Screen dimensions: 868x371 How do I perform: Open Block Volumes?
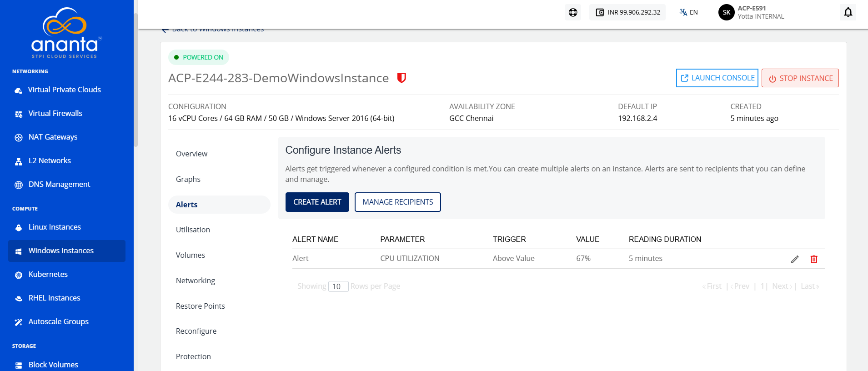coord(53,365)
